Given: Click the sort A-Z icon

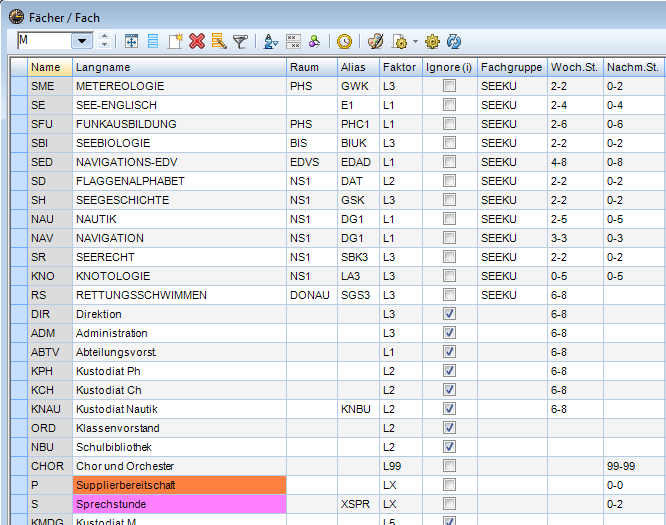Looking at the screenshot, I should click(270, 41).
